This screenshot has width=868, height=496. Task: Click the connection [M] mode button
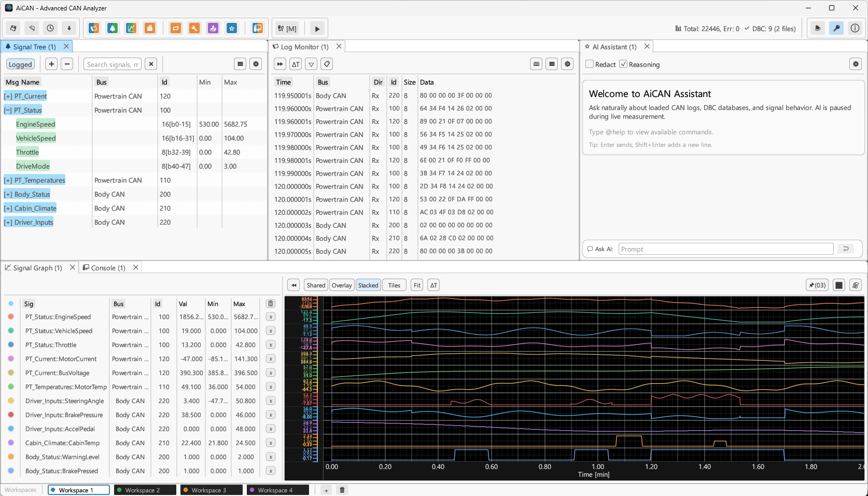(287, 29)
